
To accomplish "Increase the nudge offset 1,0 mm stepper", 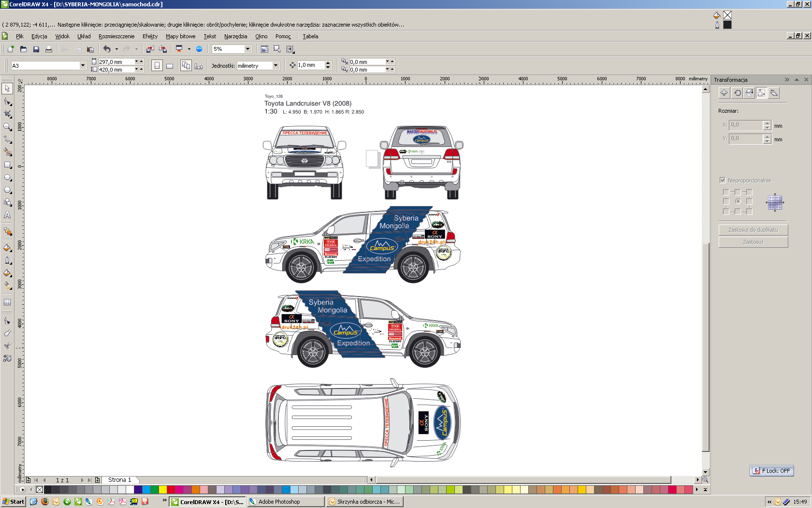I will point(328,63).
